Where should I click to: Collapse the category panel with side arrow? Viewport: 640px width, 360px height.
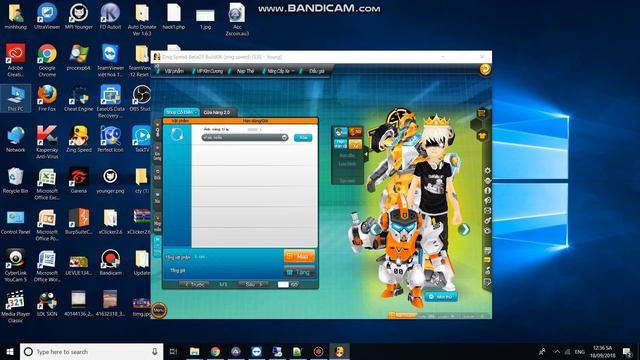366,154
